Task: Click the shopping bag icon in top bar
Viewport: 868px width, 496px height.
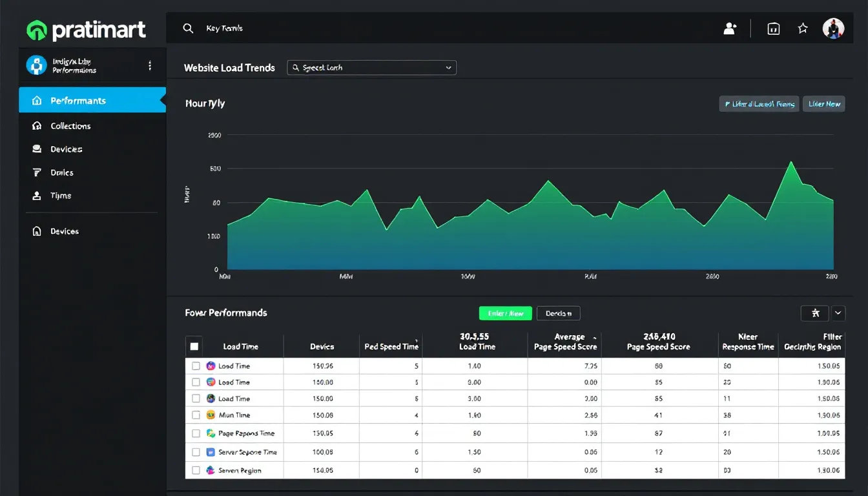Action: pos(773,28)
